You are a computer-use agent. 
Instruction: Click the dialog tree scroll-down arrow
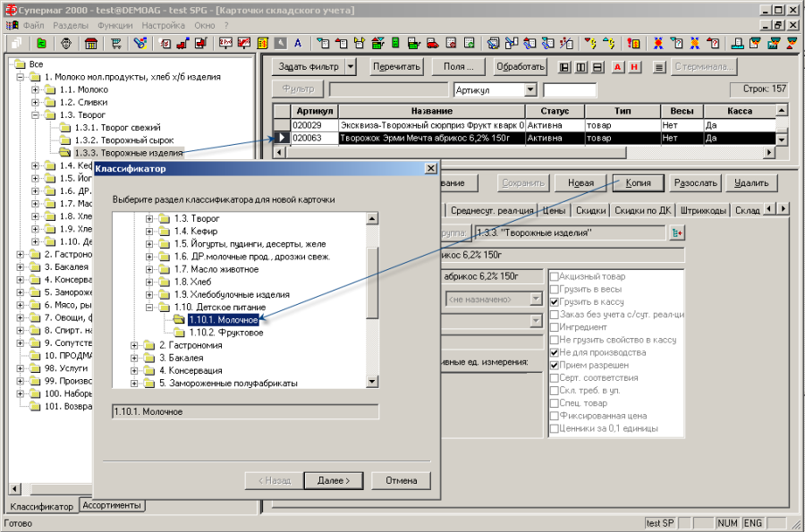[x=373, y=382]
